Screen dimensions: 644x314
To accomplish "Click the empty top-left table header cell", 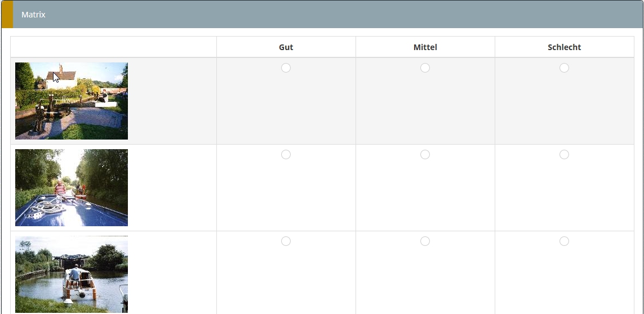I will [113, 47].
